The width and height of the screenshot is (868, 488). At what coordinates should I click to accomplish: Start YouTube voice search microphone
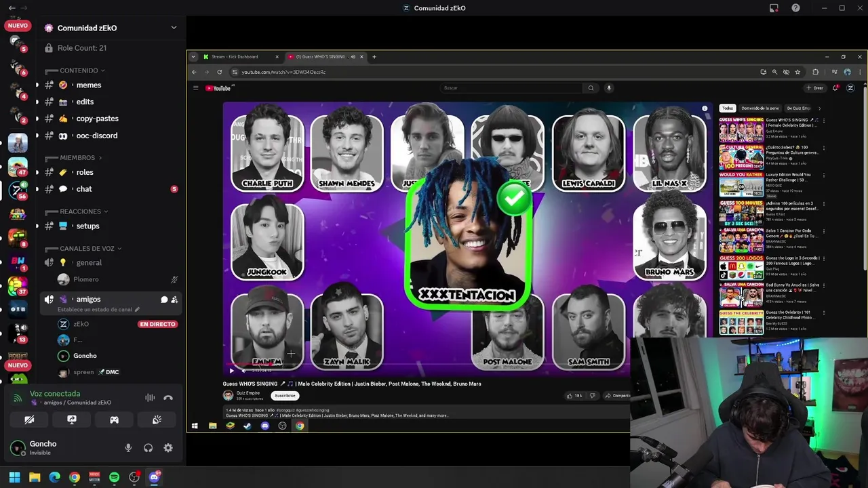click(608, 88)
